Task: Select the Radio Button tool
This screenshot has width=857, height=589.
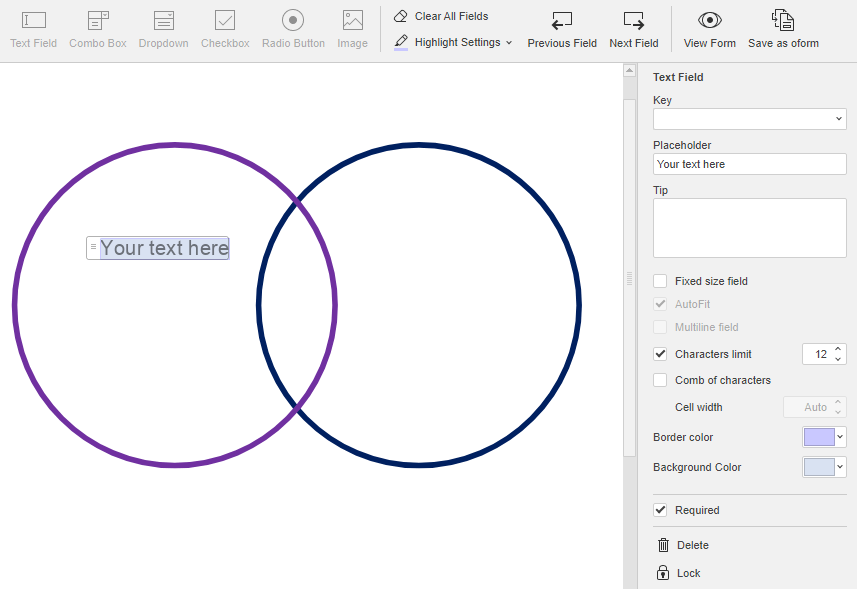Action: (x=292, y=28)
